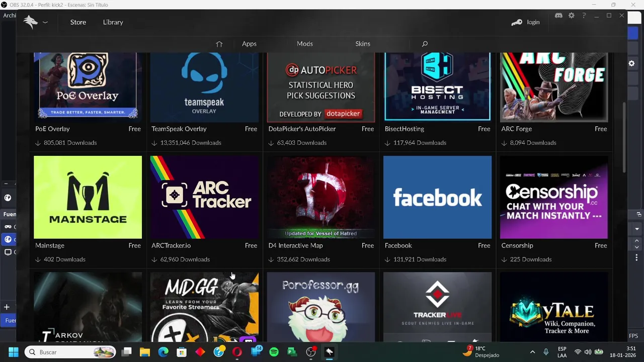Image resolution: width=644 pixels, height=362 pixels.
Task: Open the Windows Start menu
Action: click(14, 352)
